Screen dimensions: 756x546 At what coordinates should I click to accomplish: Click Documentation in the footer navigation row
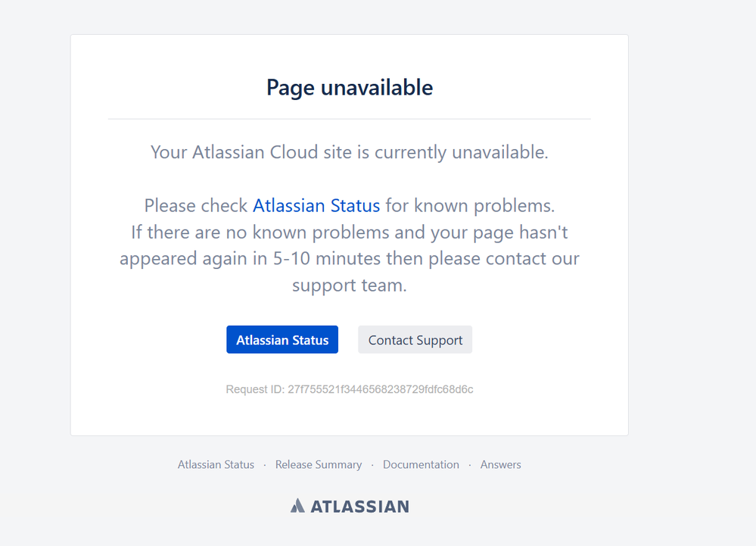pos(421,464)
